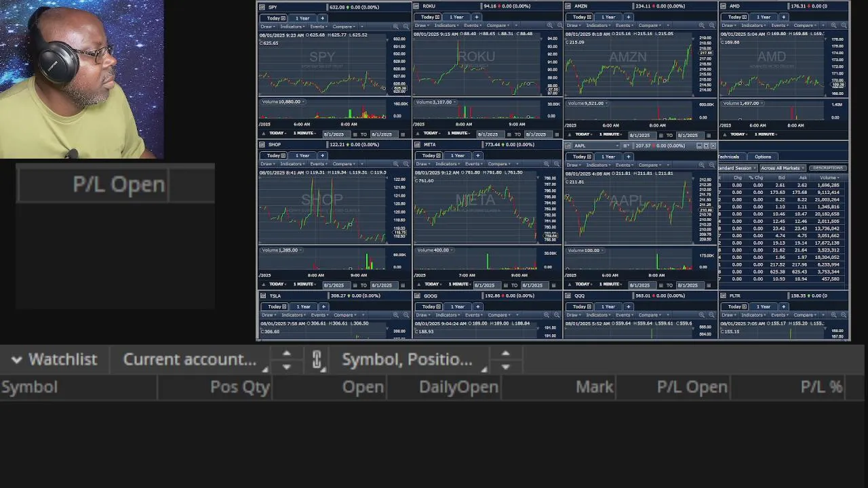Viewport: 868px width, 488px height.
Task: Click the AMZN panel window icon
Action: point(568,6)
